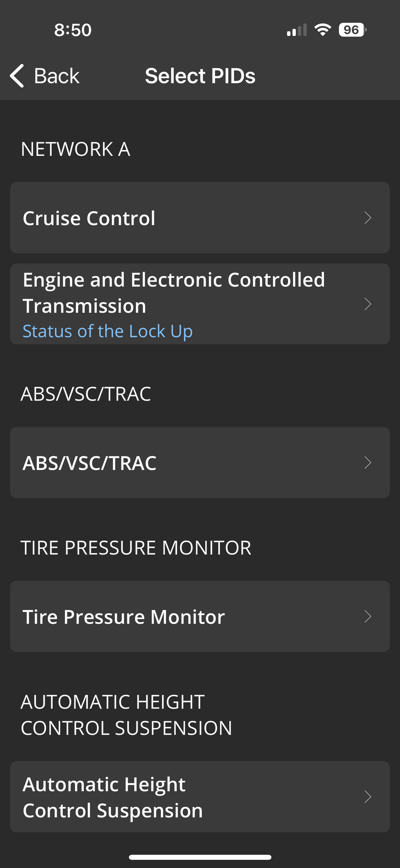Open the ABS/VSC/TRAC module row

click(200, 462)
